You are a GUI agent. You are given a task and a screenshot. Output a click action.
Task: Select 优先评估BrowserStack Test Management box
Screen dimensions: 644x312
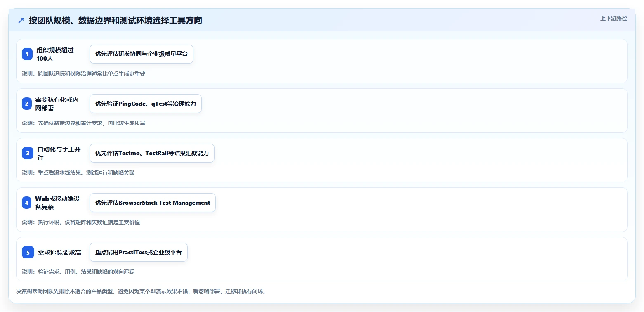click(x=153, y=203)
